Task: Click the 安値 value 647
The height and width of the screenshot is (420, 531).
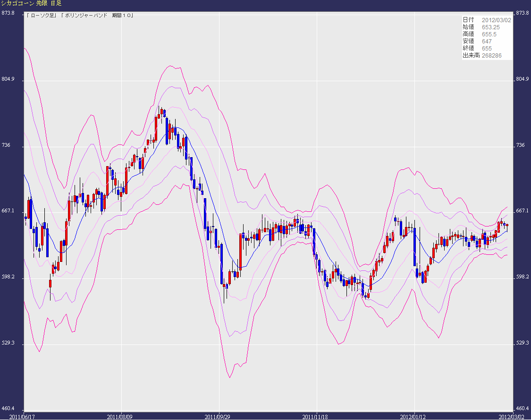Action: (x=487, y=41)
